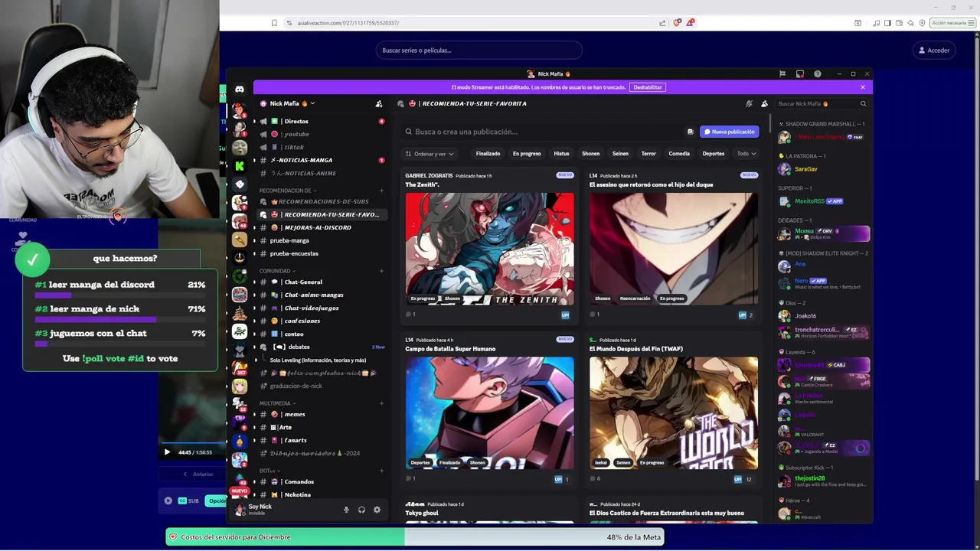The height and width of the screenshot is (551, 980).
Task: Click notification settings bell-slash icon
Action: (x=749, y=104)
